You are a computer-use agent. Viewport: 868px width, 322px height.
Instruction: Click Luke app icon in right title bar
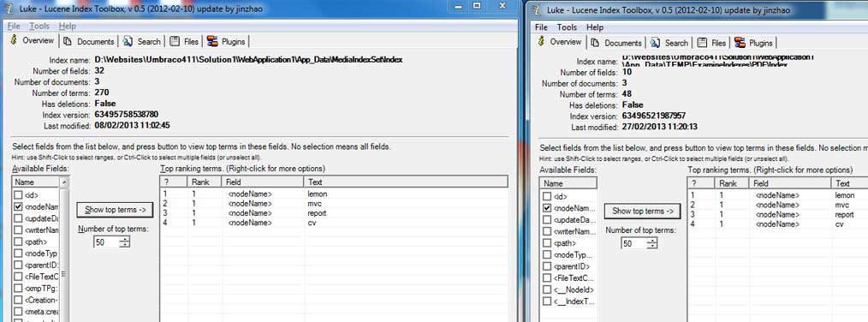coord(536,10)
